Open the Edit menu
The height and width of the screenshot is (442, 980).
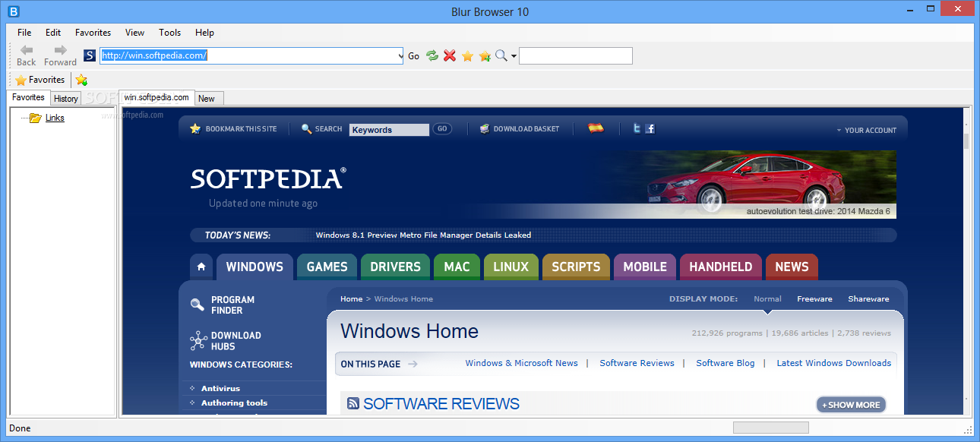coord(53,33)
